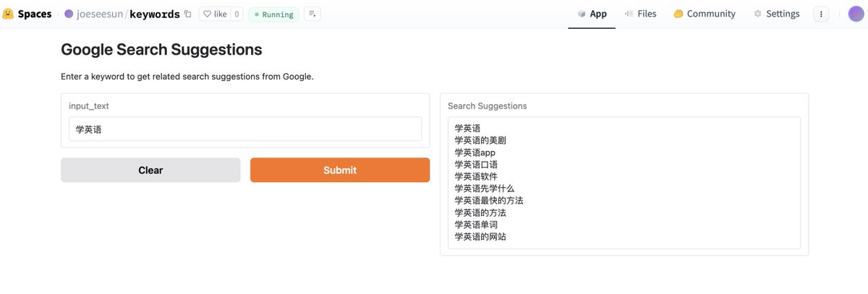Viewport: 868px width, 294px height.
Task: Click the suggestion 学英语的网站
Action: (480, 236)
